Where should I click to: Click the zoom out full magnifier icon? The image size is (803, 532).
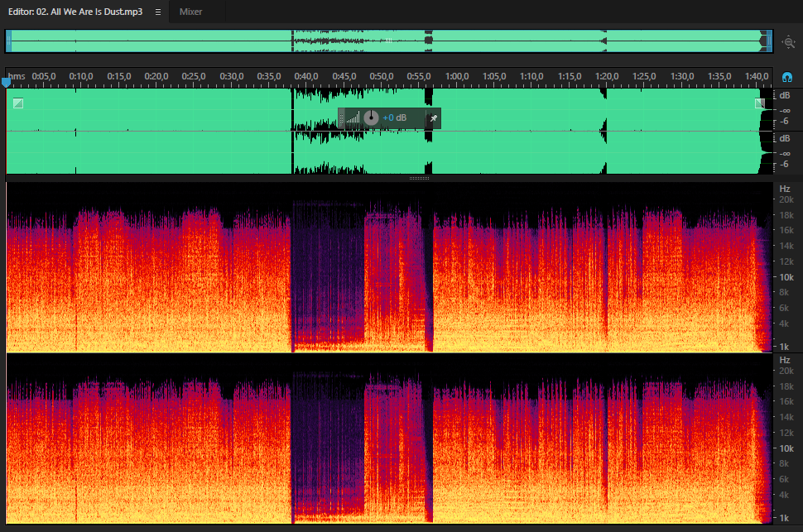point(789,42)
